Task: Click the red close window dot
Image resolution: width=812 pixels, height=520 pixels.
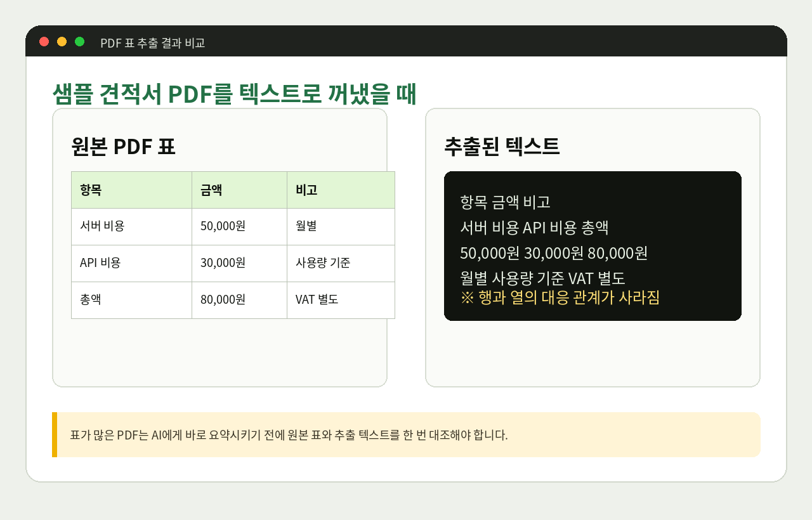Action: tap(44, 42)
